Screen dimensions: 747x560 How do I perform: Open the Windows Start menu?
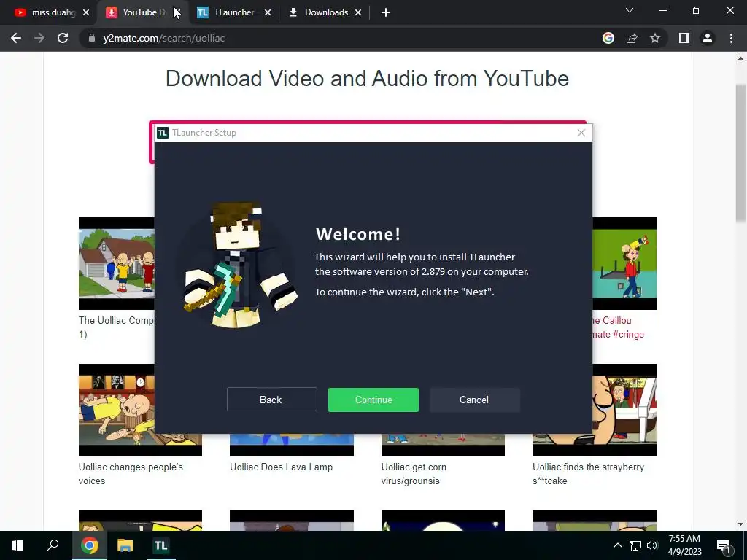tap(18, 545)
